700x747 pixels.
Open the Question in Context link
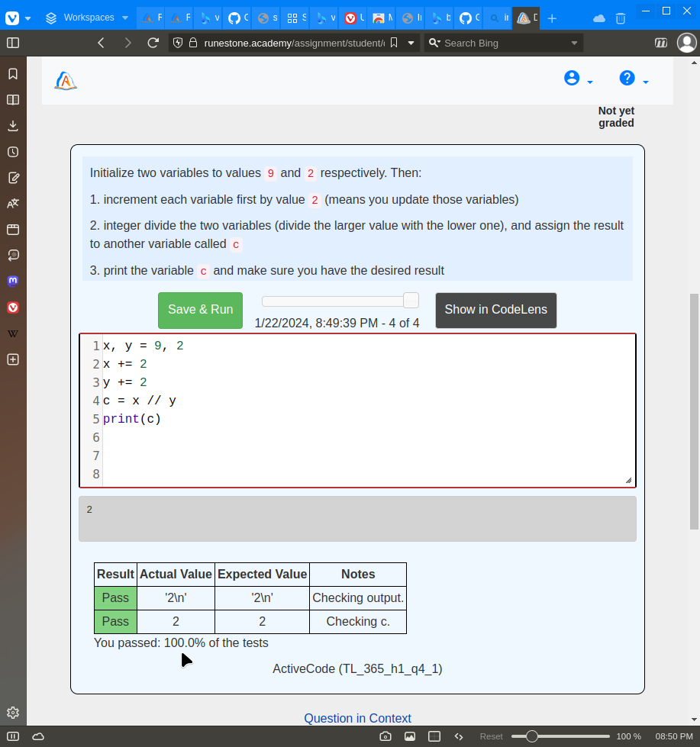(357, 718)
